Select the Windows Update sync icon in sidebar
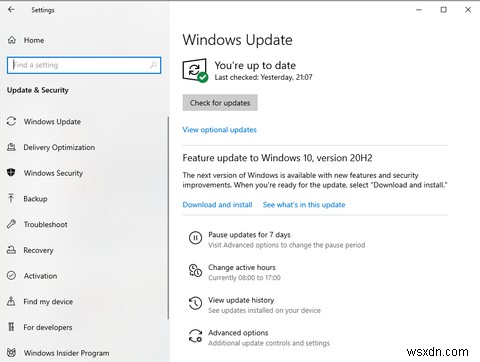This screenshot has width=480, height=362. tap(12, 121)
